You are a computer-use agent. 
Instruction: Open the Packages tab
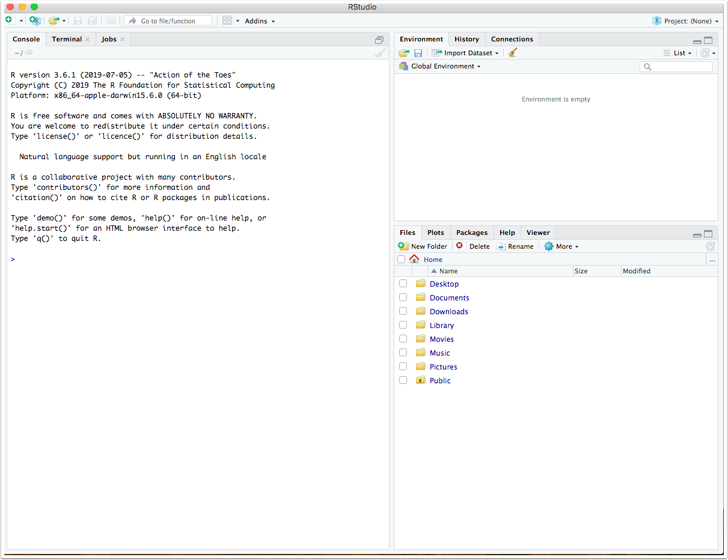click(471, 233)
